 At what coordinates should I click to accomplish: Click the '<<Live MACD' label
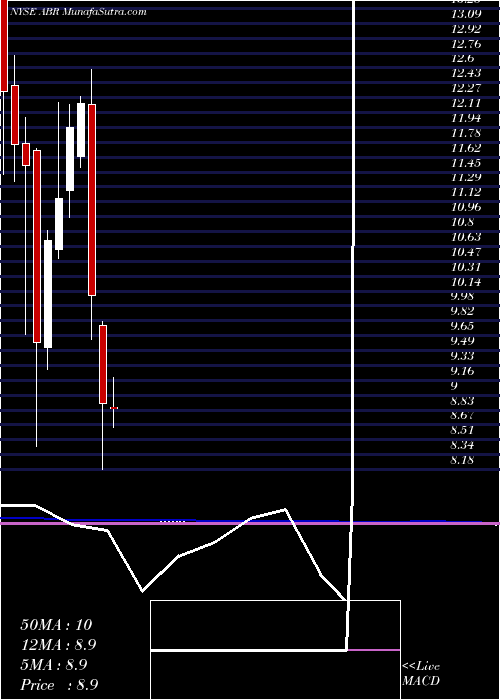coord(421,674)
